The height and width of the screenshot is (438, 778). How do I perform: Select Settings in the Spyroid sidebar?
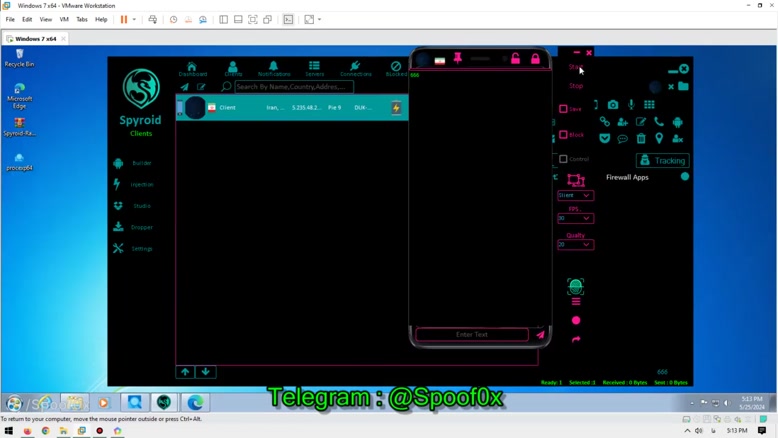142,248
